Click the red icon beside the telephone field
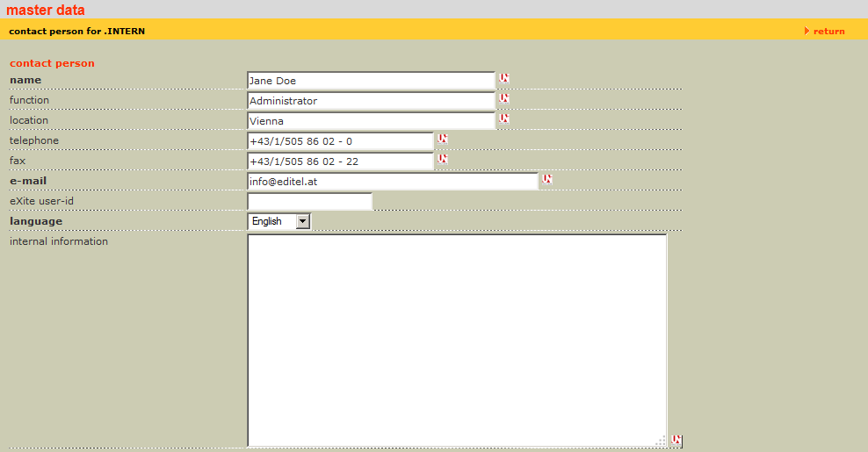This screenshot has width=868, height=452. click(442, 139)
